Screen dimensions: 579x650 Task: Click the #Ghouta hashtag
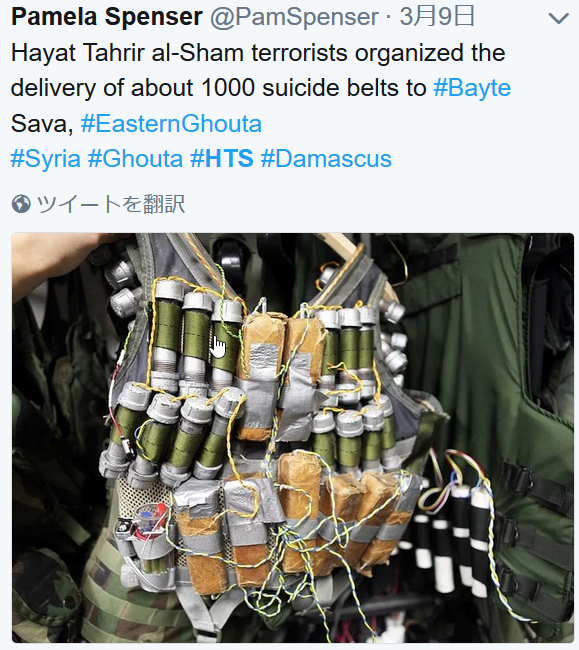(x=136, y=159)
